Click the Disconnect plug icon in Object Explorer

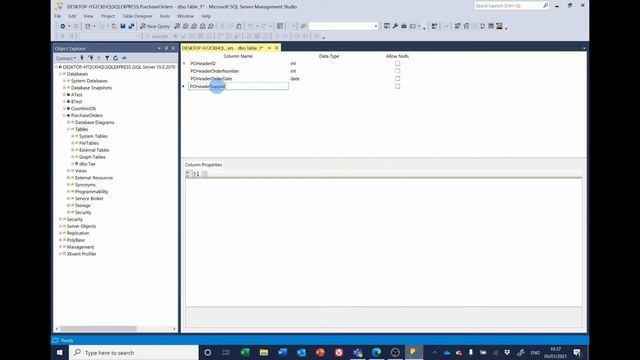tap(91, 58)
